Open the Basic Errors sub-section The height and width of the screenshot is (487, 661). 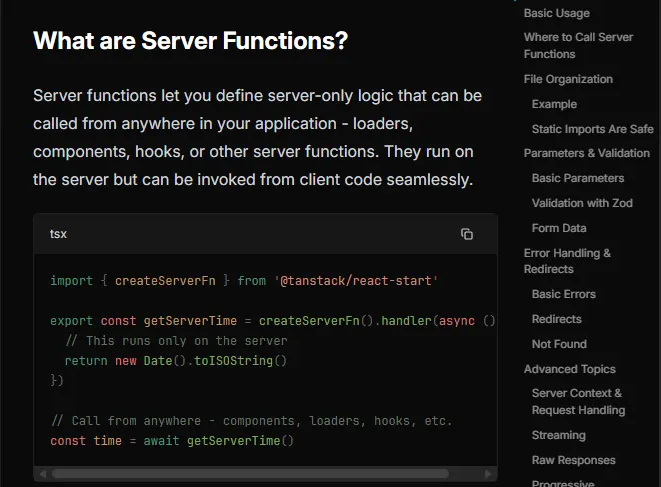pos(563,294)
